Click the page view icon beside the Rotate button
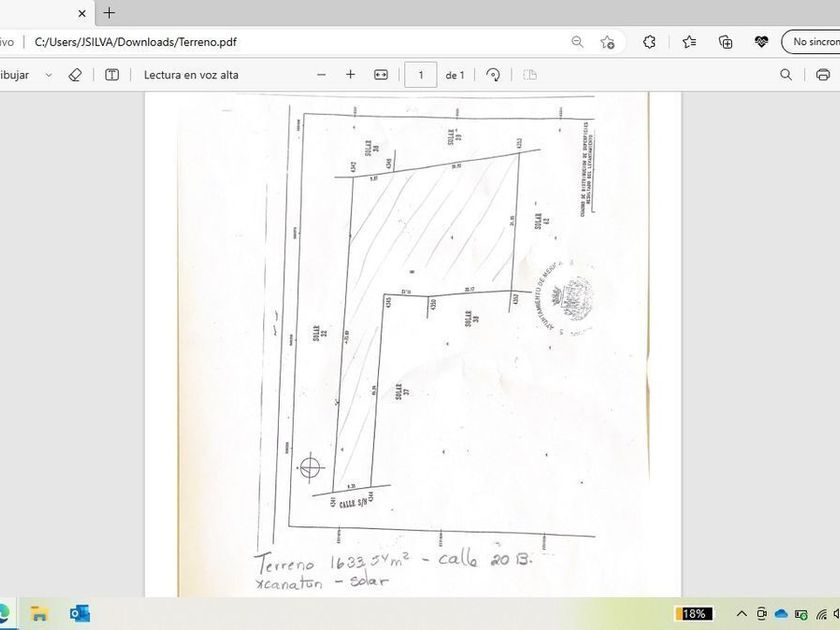 coord(529,75)
